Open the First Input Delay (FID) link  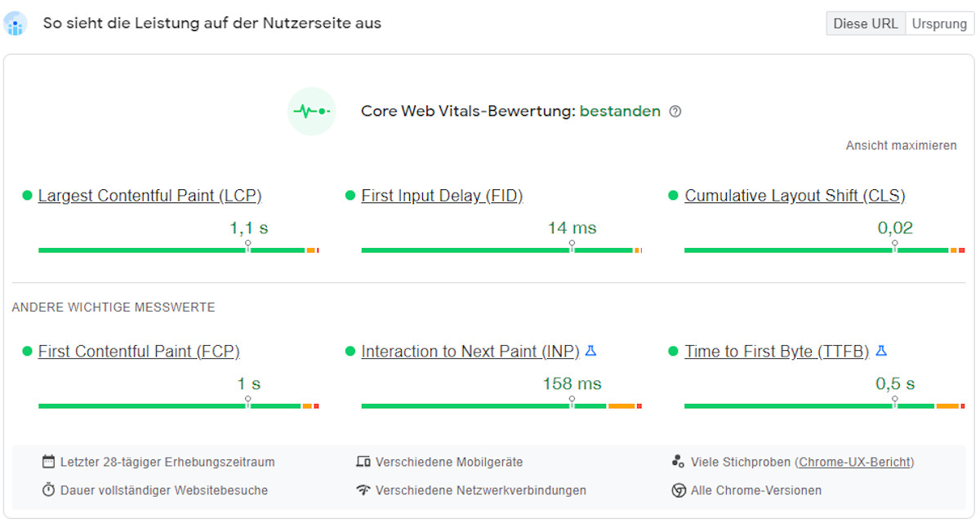point(442,196)
